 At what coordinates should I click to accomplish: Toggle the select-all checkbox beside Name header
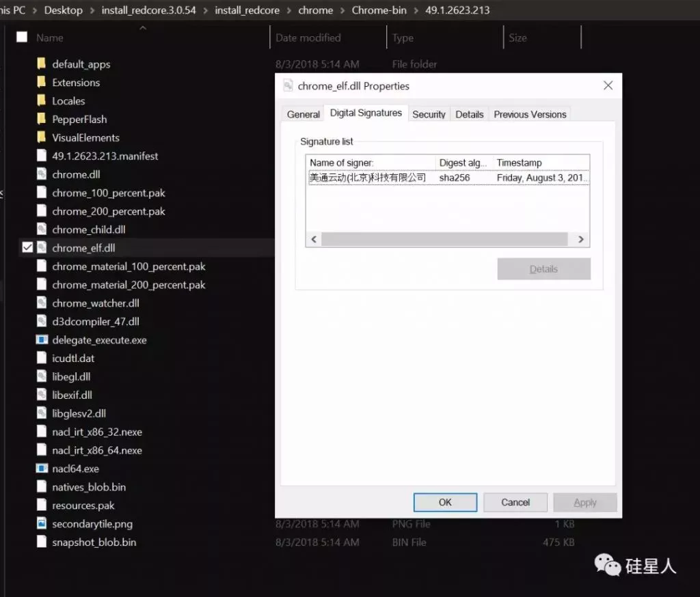tap(22, 37)
